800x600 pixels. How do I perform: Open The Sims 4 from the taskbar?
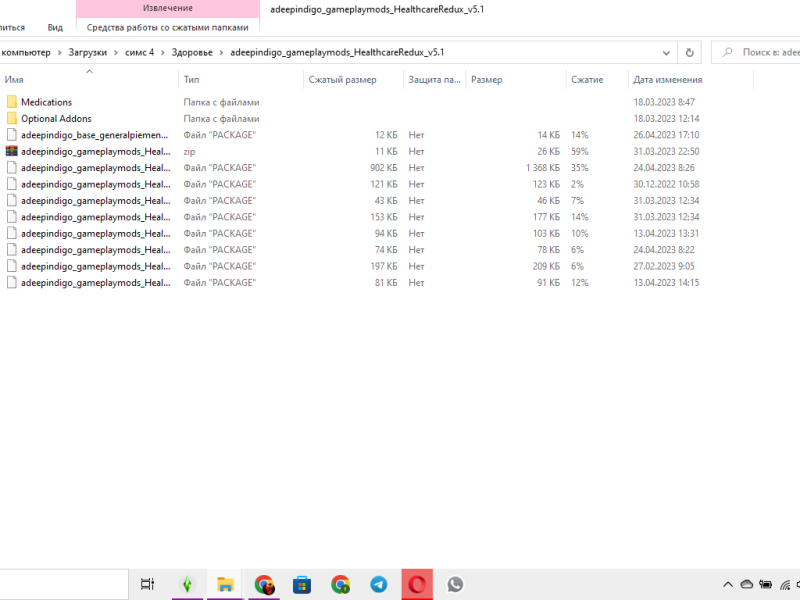(x=187, y=584)
